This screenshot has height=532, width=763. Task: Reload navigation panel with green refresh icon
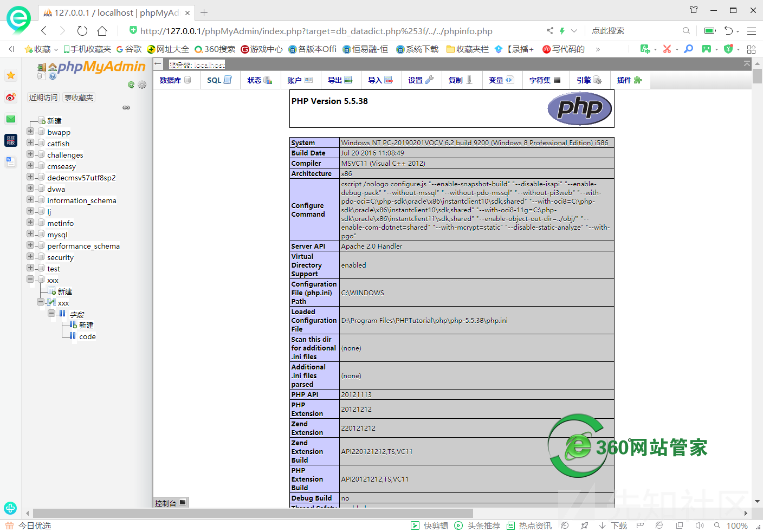pyautogui.click(x=131, y=85)
